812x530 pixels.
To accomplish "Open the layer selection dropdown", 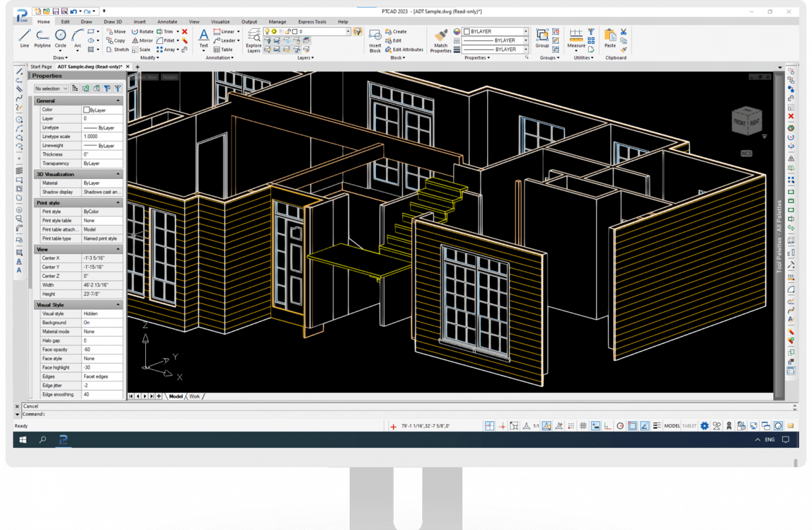I will point(348,31).
